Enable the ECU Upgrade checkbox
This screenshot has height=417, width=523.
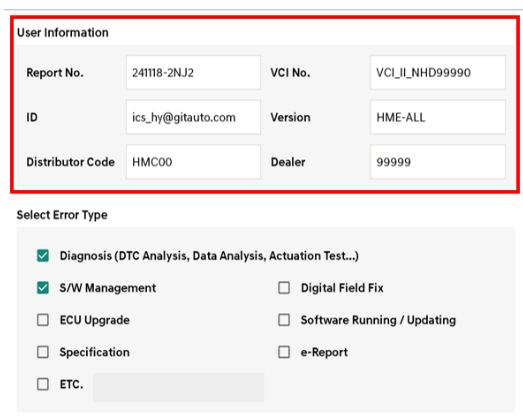[43, 320]
